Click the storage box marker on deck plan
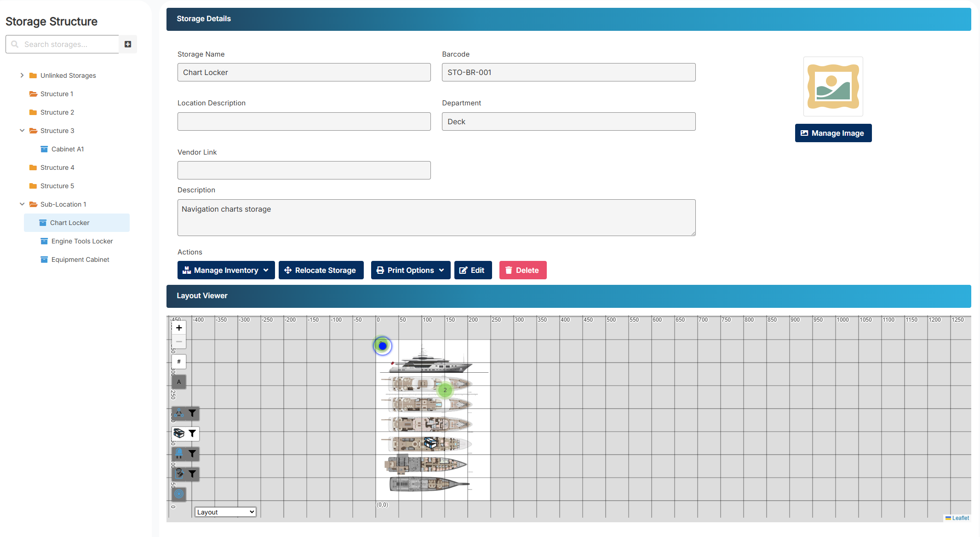 pos(430,443)
